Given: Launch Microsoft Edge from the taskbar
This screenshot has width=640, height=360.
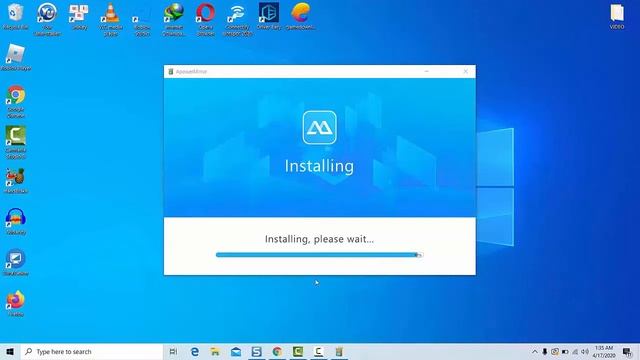Looking at the screenshot, I should 195,351.
